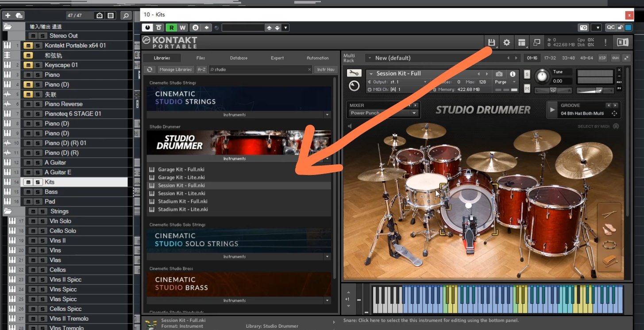Expand Cinematic Studio Strings Instruments dropdown arrow

328,115
